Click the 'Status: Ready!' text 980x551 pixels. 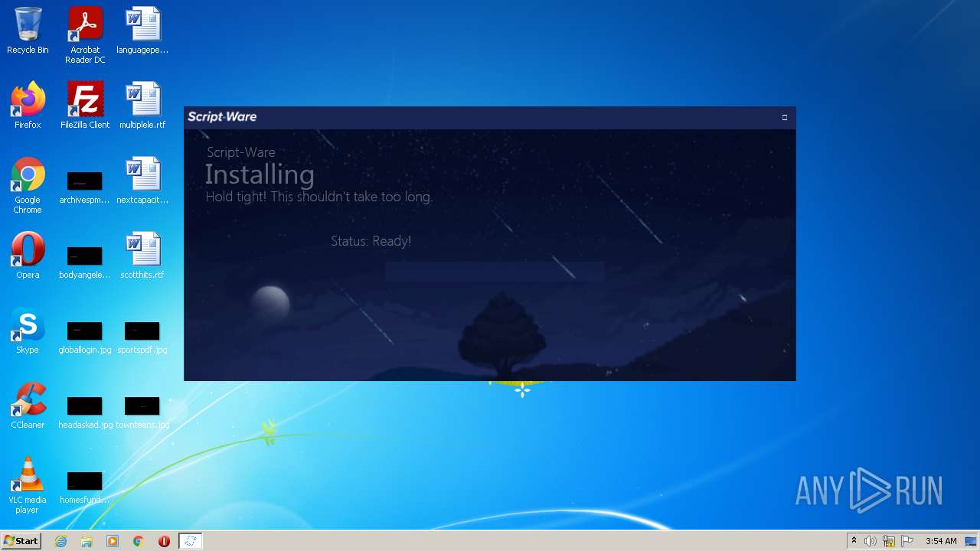pyautogui.click(x=371, y=241)
